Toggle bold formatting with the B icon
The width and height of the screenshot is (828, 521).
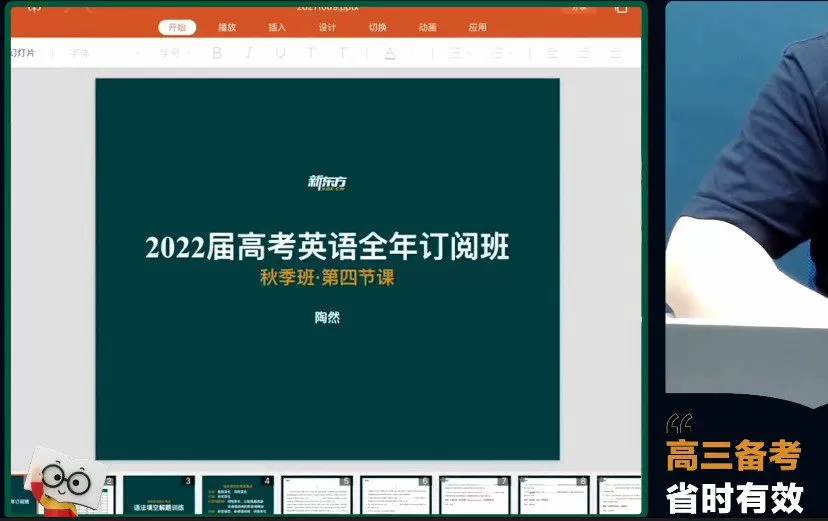[217, 53]
